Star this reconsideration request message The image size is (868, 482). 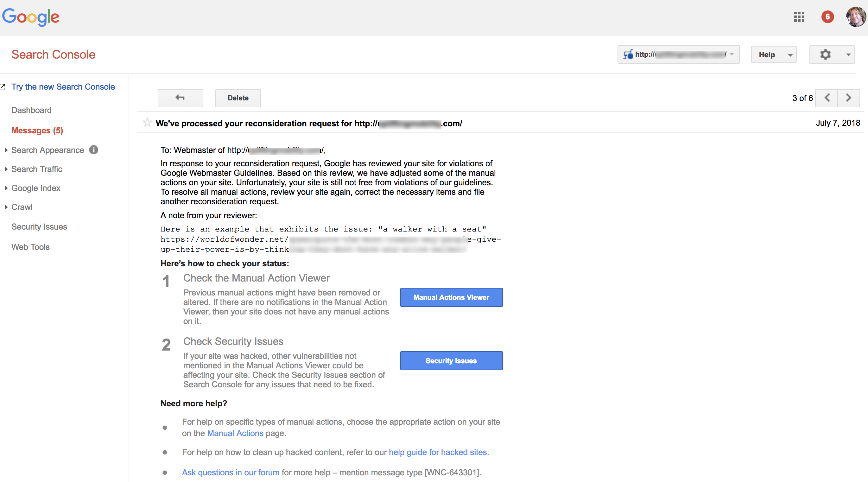click(147, 122)
